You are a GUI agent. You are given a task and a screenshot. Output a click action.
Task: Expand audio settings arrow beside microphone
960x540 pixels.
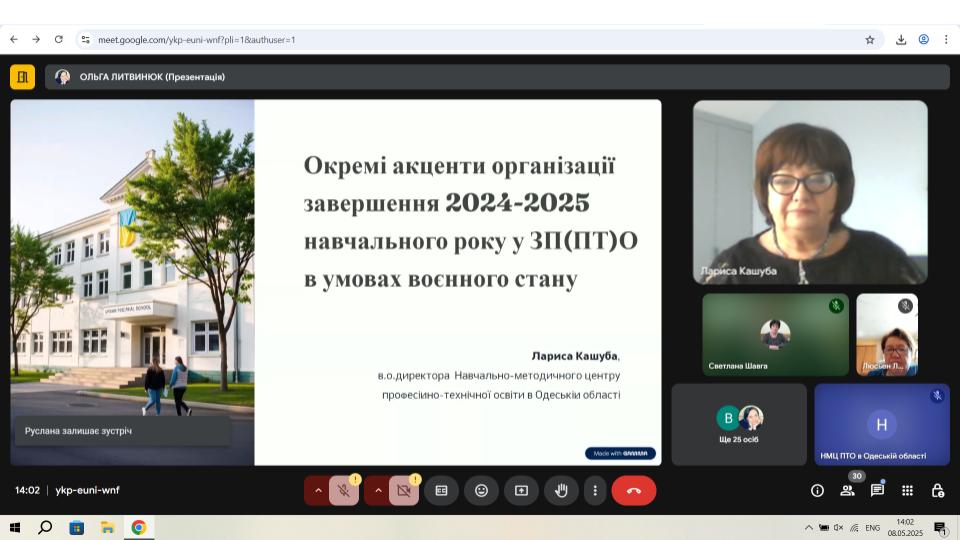(318, 490)
